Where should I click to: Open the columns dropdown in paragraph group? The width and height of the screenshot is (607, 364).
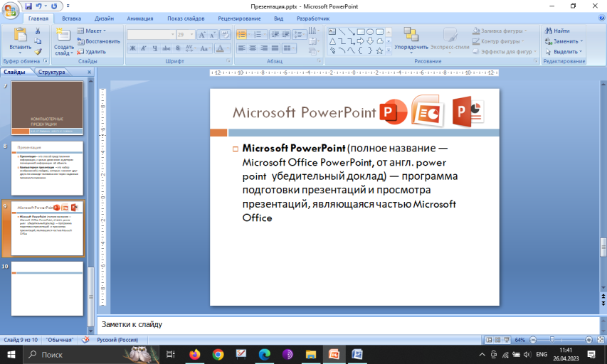pos(288,48)
